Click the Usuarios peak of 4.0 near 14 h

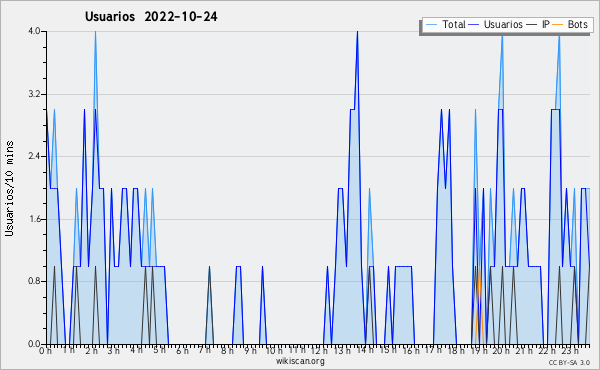357,32
